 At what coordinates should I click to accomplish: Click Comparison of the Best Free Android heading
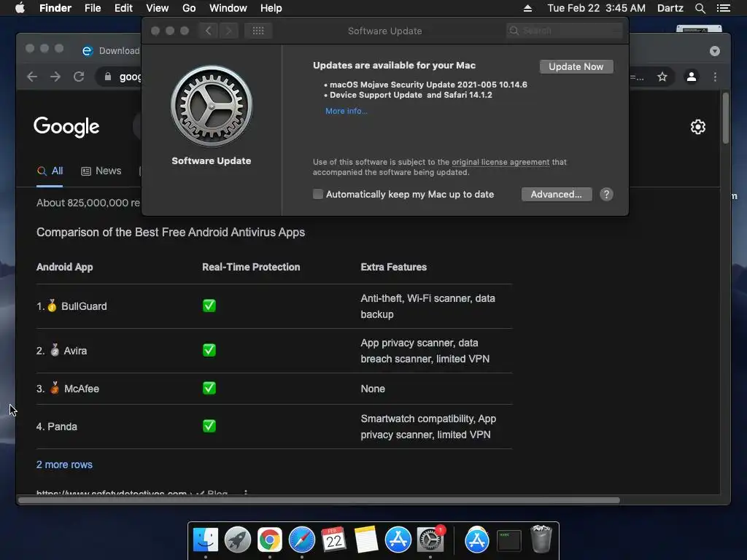(171, 233)
